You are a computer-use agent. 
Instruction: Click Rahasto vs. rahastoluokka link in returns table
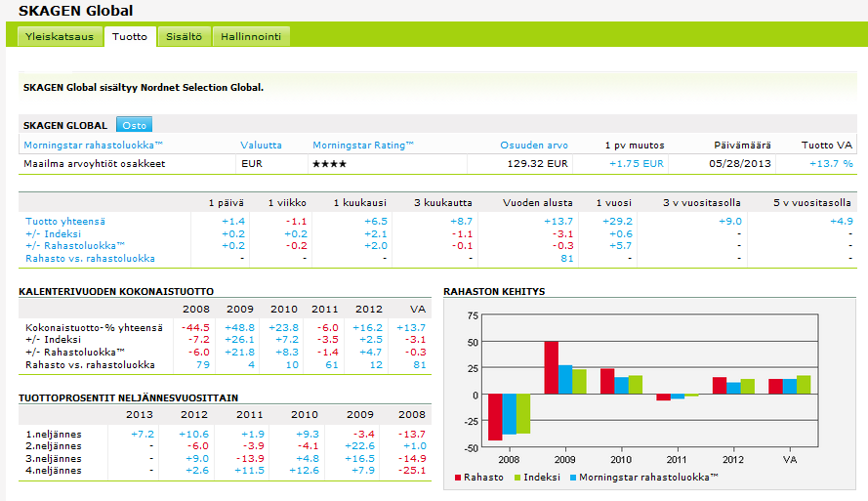pos(90,259)
